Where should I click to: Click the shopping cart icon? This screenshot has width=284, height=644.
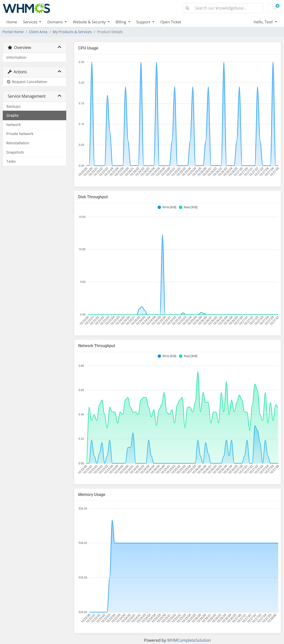tap(274, 8)
